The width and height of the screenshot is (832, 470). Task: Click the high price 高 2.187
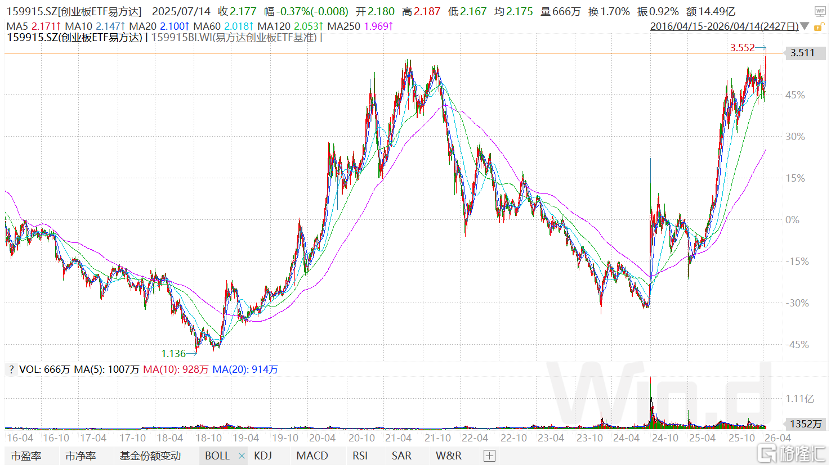point(421,11)
